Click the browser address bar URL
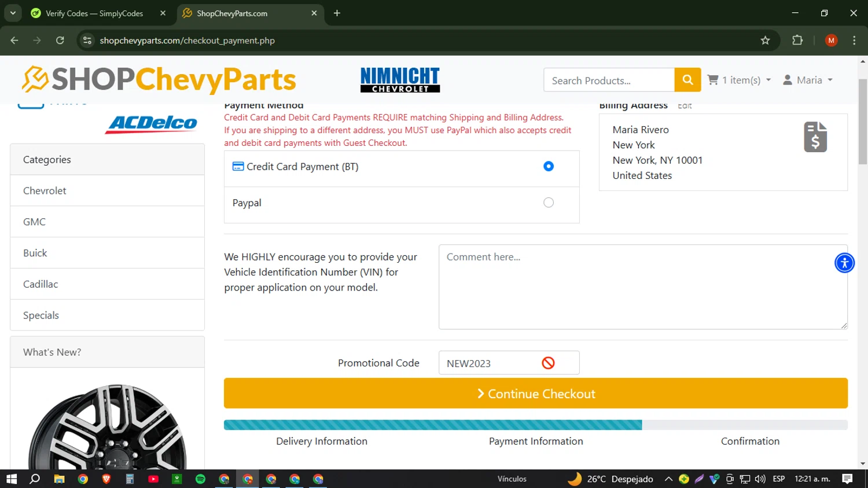This screenshot has width=868, height=488. (187, 41)
